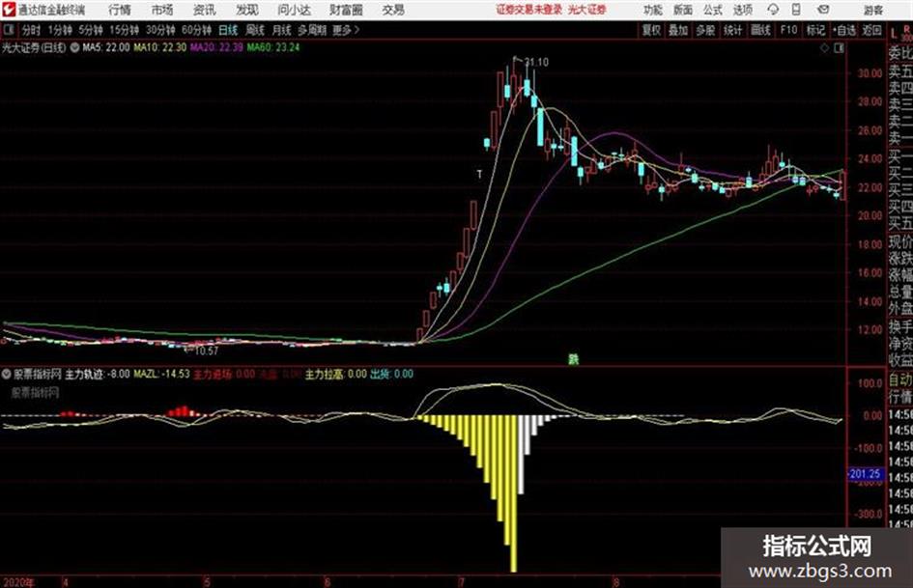Click the red R label in the right panel
Viewport: 913px width, 588px height.
tap(906, 29)
